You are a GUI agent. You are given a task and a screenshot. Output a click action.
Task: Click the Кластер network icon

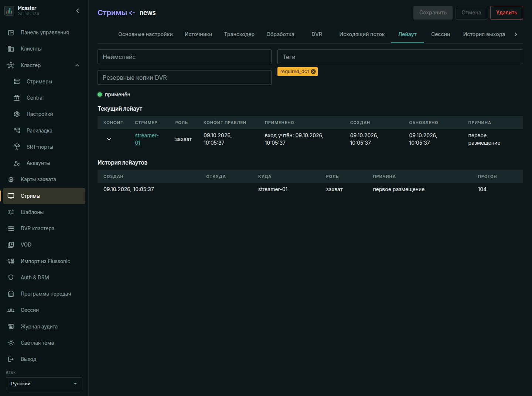[x=11, y=65]
